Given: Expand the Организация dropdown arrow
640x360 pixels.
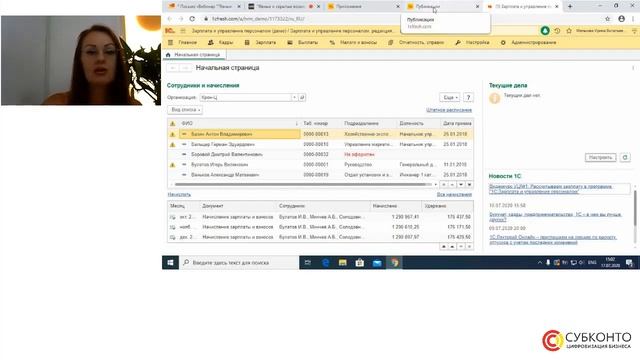Looking at the screenshot, I should [x=294, y=98].
